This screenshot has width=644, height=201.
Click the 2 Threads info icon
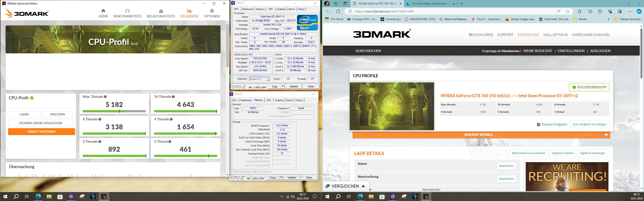point(100,142)
